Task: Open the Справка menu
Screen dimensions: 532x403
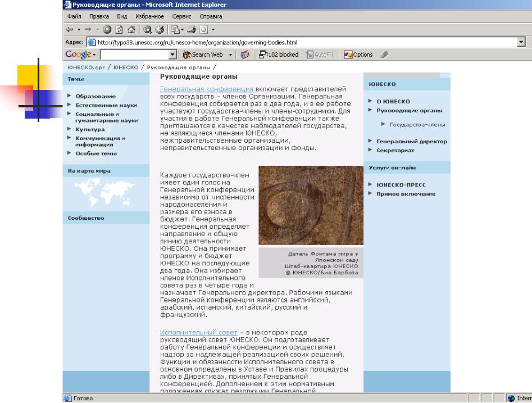Action: [x=211, y=16]
